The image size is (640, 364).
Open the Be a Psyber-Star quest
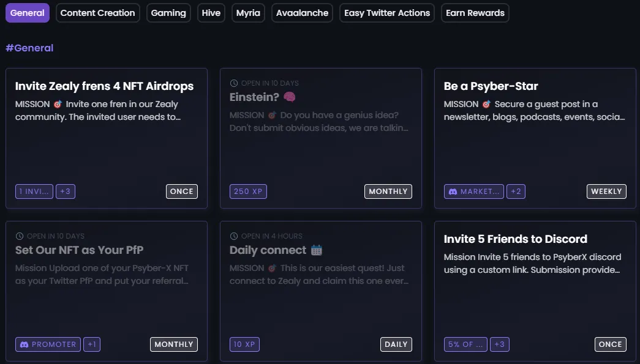[x=491, y=86]
